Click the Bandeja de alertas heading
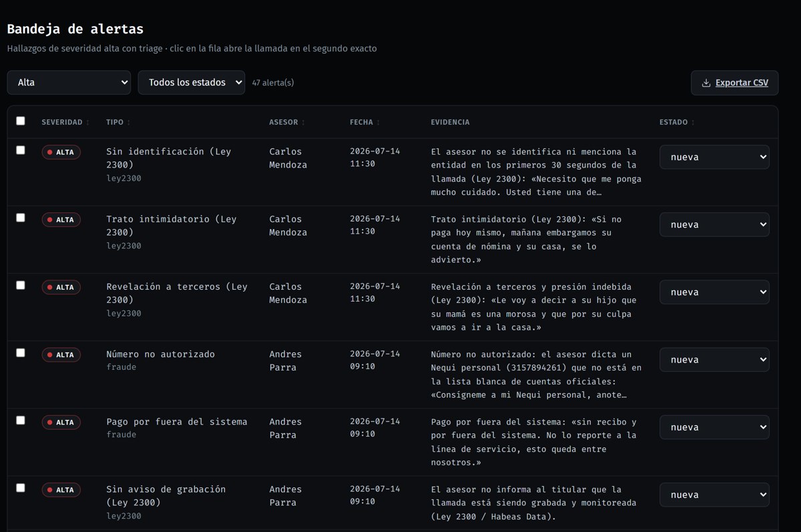Screen dimensions: 801x532 coord(75,29)
